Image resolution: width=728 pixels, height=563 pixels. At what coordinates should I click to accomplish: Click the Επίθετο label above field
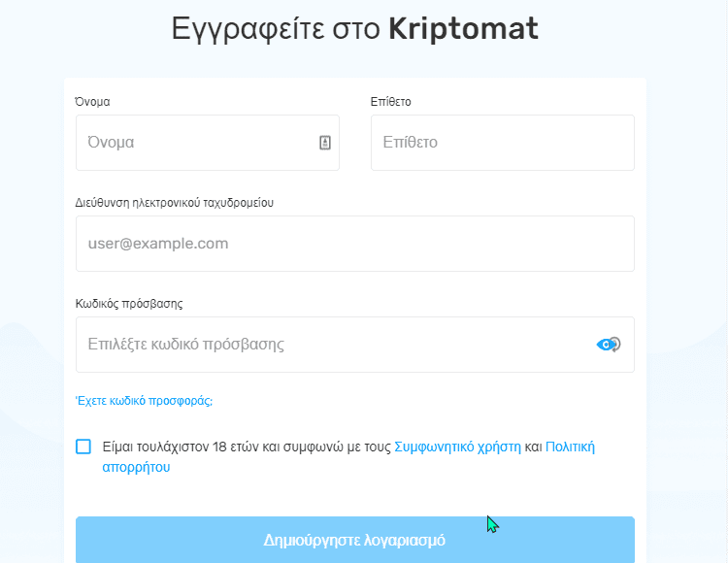pyautogui.click(x=391, y=102)
